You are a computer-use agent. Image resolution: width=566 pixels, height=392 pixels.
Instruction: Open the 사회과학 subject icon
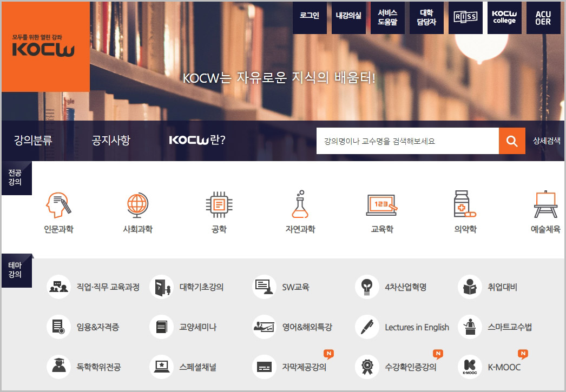[x=137, y=205]
